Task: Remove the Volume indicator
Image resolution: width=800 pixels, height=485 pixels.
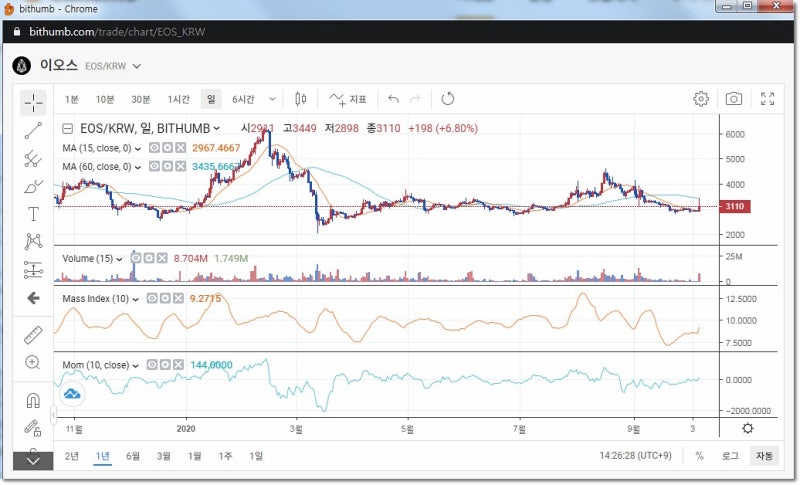Action: 162,258
